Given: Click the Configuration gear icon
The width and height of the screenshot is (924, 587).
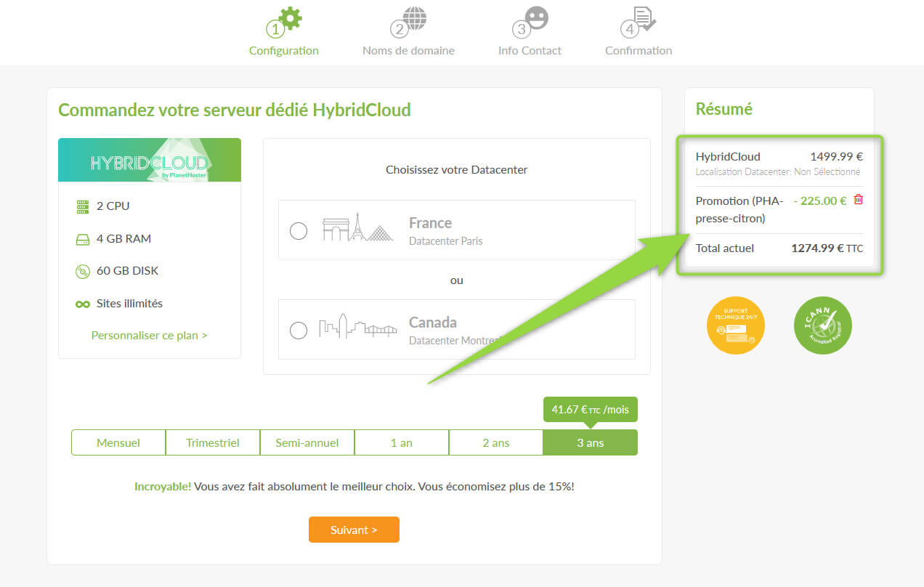Looking at the screenshot, I should 290,18.
